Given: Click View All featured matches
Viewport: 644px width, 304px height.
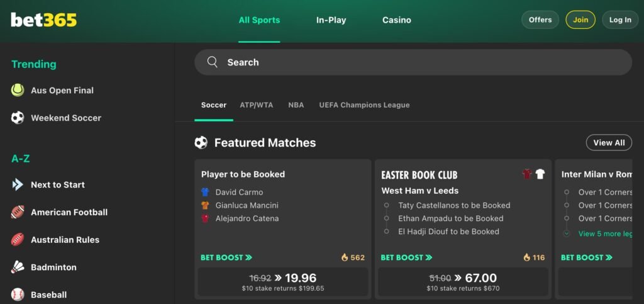Looking at the screenshot, I should (609, 142).
